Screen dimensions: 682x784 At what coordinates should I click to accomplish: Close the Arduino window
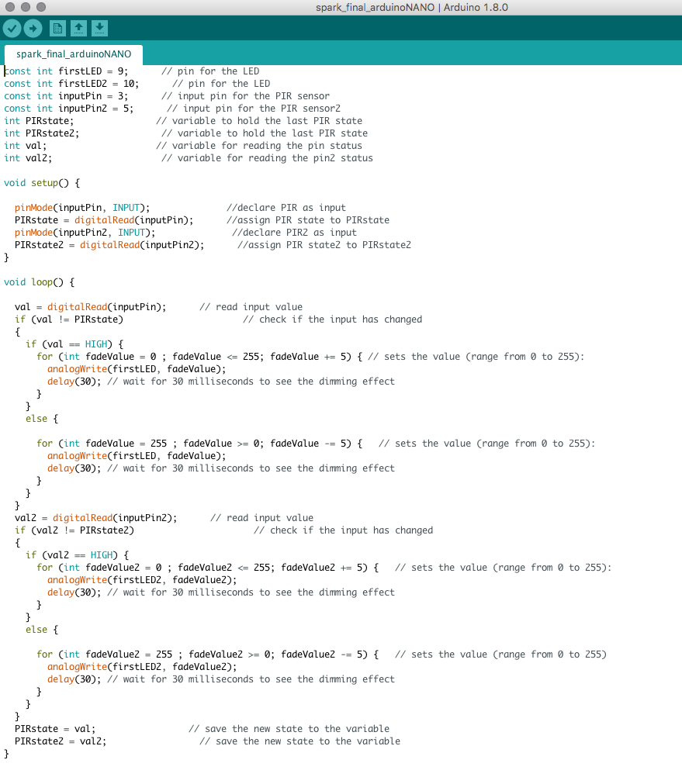pos(10,7)
